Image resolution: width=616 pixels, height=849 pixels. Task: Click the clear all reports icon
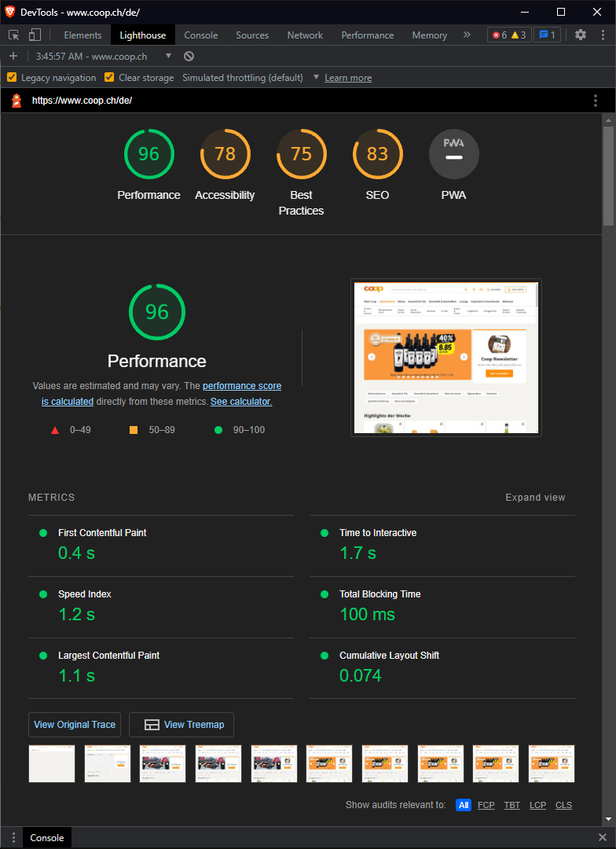[x=189, y=57]
